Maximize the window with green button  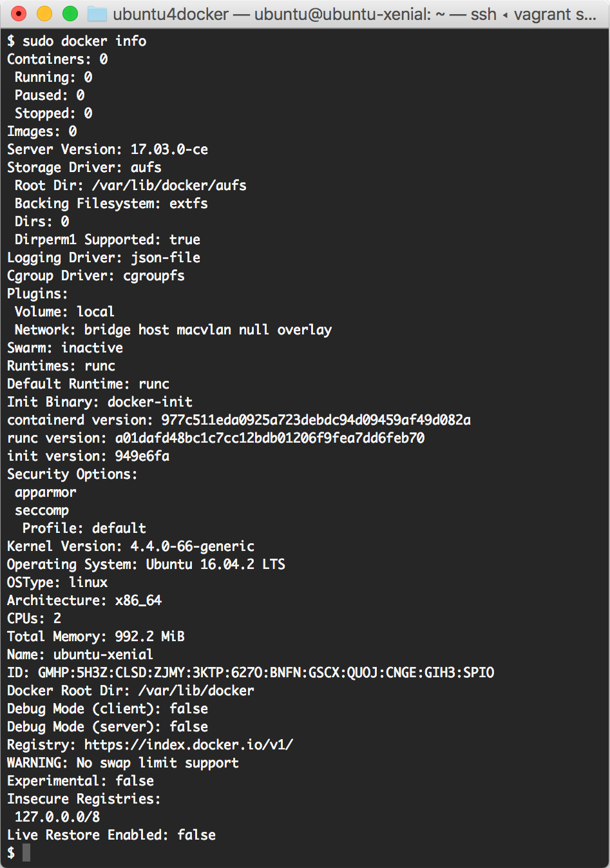click(x=70, y=14)
